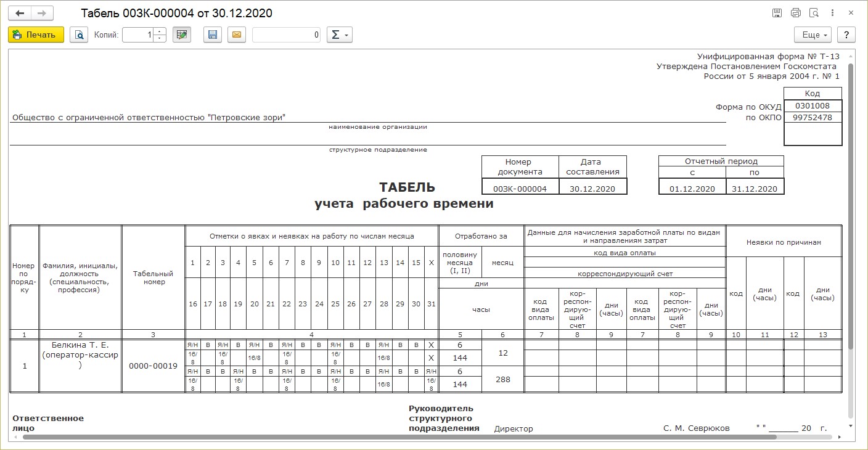Select the monthly days cell 12

pyautogui.click(x=503, y=353)
